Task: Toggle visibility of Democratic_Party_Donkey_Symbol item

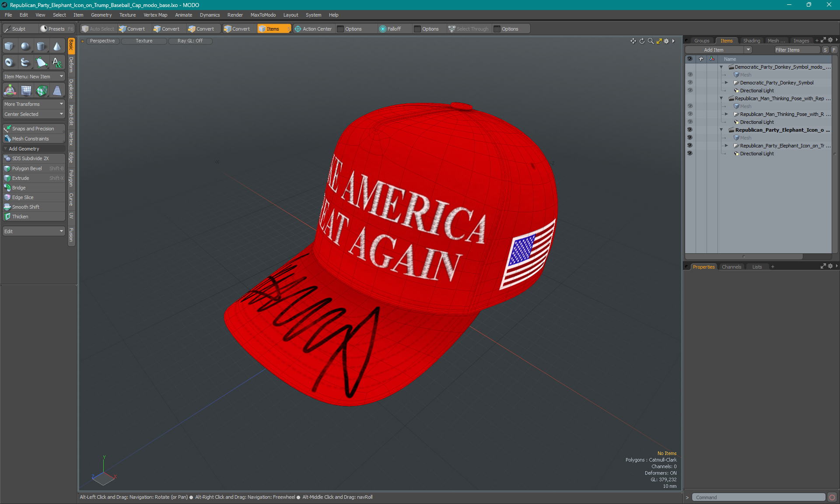Action: pyautogui.click(x=689, y=83)
